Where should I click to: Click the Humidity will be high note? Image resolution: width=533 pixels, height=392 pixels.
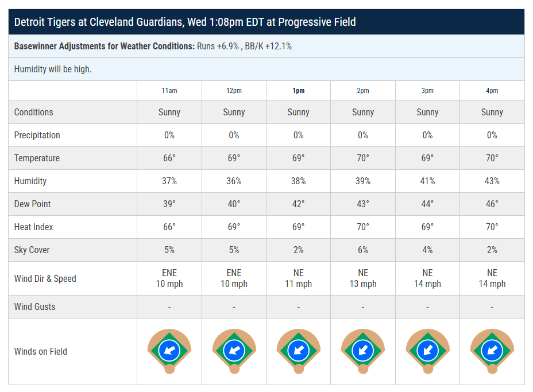pos(53,69)
